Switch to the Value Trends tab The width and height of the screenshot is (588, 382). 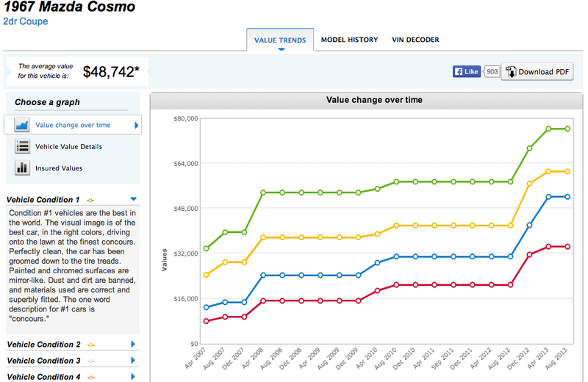pos(280,40)
